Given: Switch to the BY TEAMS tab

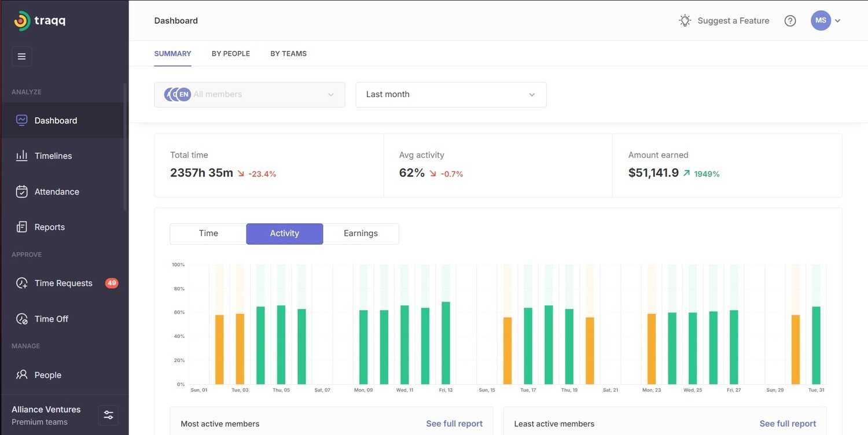Looking at the screenshot, I should [288, 53].
